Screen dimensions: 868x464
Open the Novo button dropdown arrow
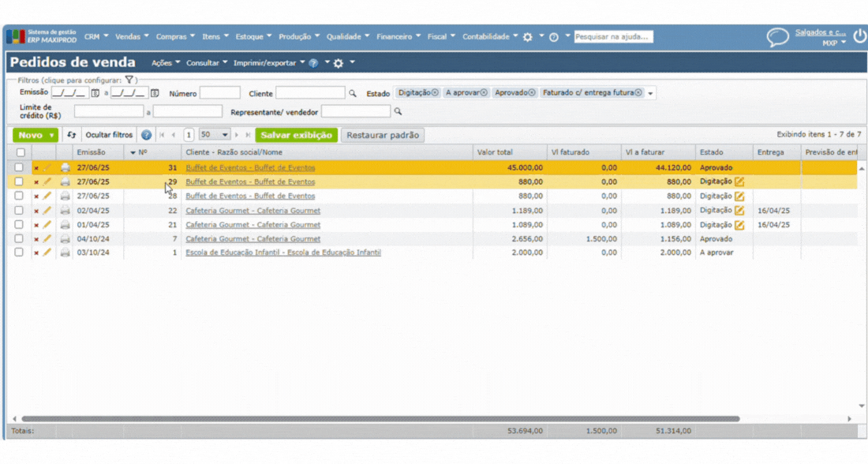tap(52, 135)
